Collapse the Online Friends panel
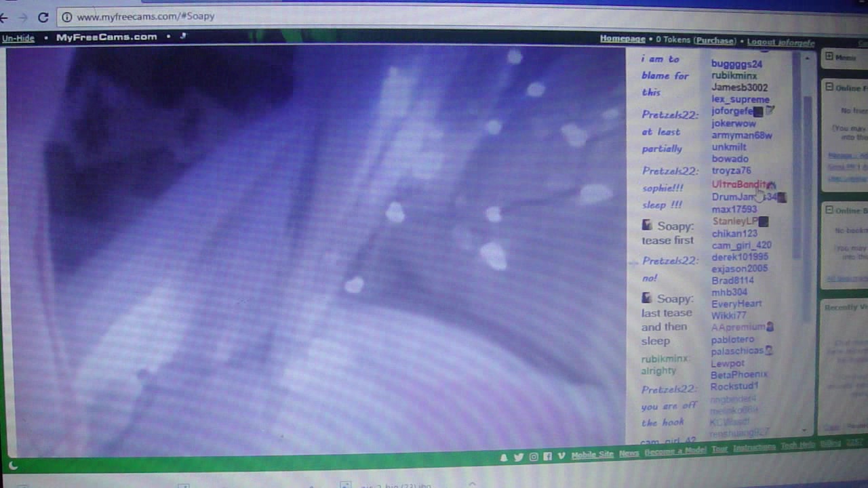 (829, 87)
